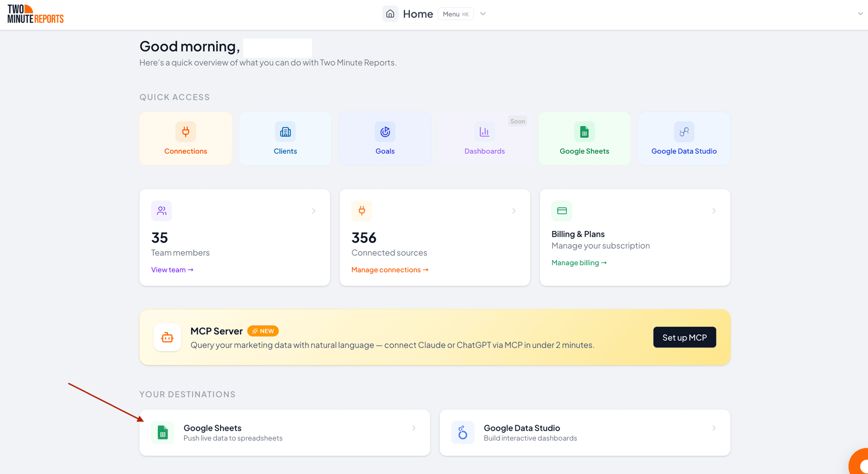
Task: Click the Google Data Studio icon in Quick Access
Action: tap(684, 132)
